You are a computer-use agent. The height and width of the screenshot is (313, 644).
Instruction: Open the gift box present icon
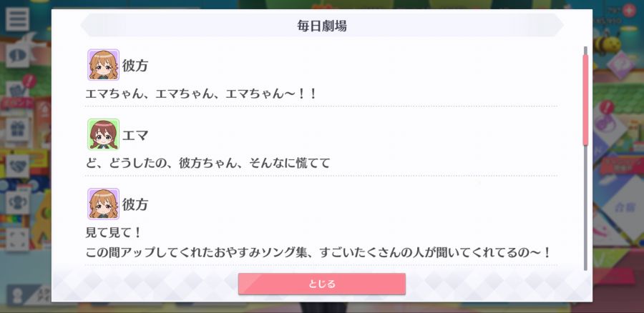pyautogui.click(x=17, y=129)
